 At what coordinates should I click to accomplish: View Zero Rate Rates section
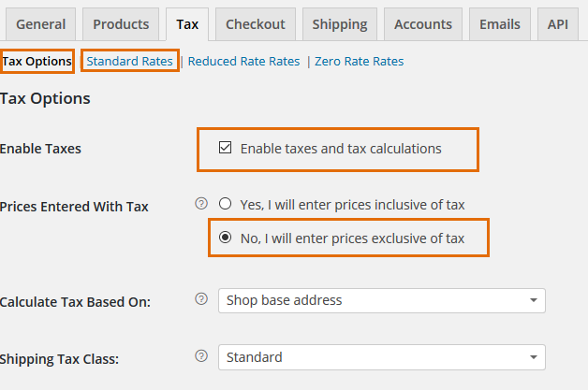click(x=359, y=62)
